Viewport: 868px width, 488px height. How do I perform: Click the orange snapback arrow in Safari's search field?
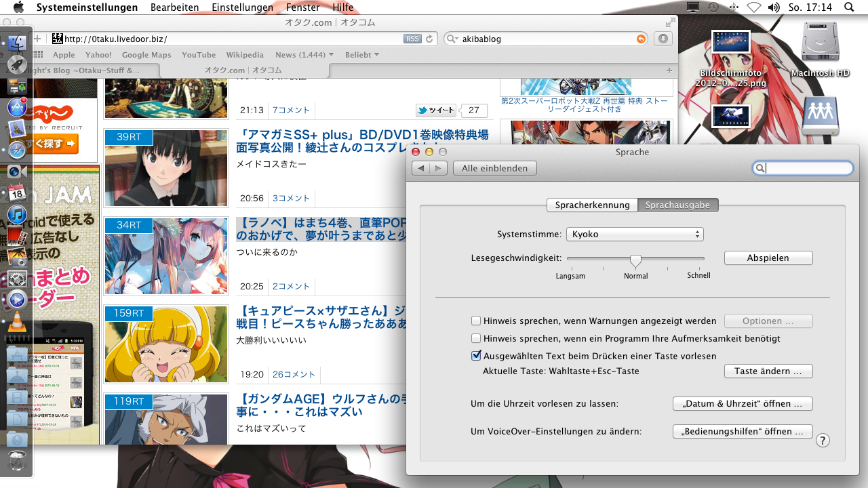click(x=641, y=39)
